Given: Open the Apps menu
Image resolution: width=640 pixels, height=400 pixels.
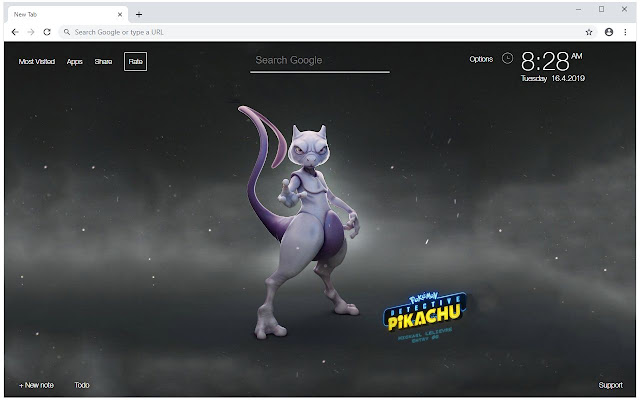Looking at the screenshot, I should point(75,62).
